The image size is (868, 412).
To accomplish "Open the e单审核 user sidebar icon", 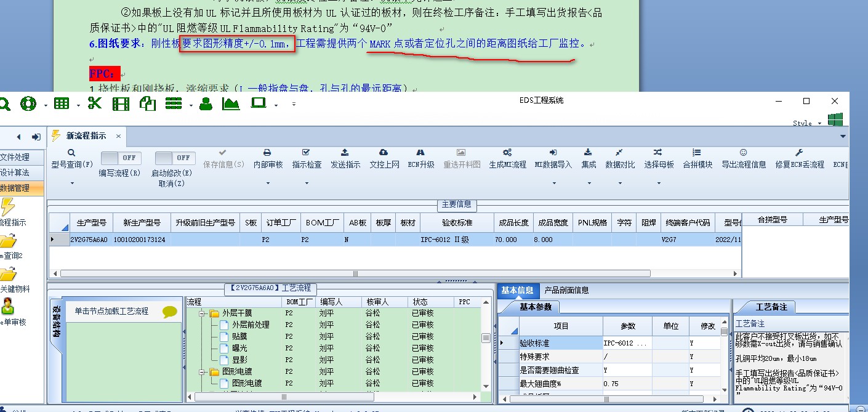I will (8, 305).
